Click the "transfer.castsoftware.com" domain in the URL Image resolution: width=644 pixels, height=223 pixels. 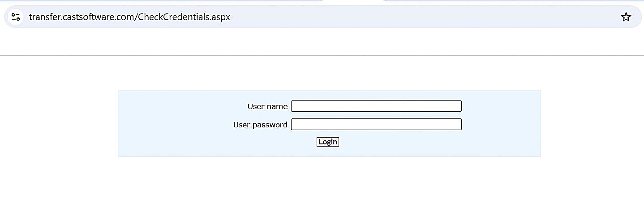(x=81, y=17)
